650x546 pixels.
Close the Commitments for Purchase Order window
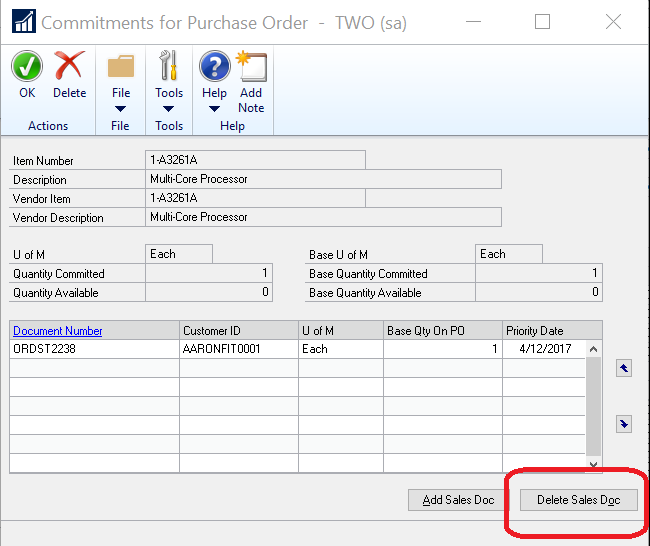[x=613, y=22]
